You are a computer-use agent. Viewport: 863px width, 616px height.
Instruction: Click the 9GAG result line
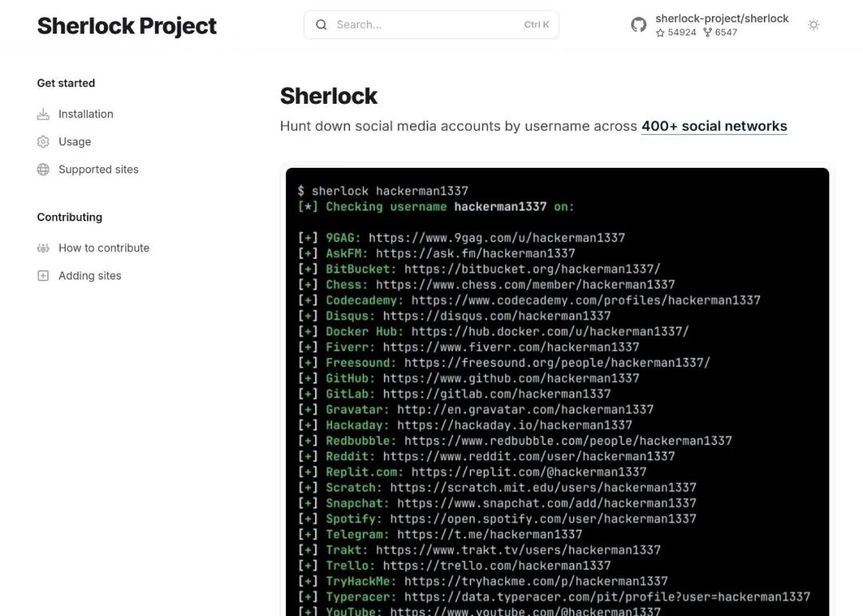point(461,238)
